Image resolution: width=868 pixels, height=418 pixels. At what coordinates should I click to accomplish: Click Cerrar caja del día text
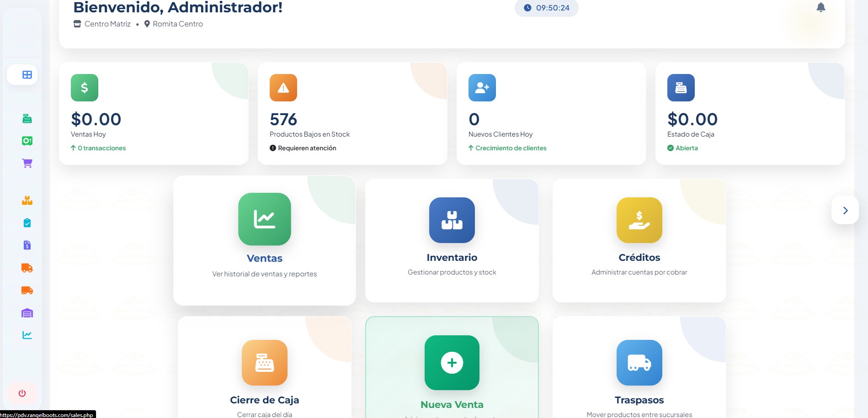click(265, 414)
